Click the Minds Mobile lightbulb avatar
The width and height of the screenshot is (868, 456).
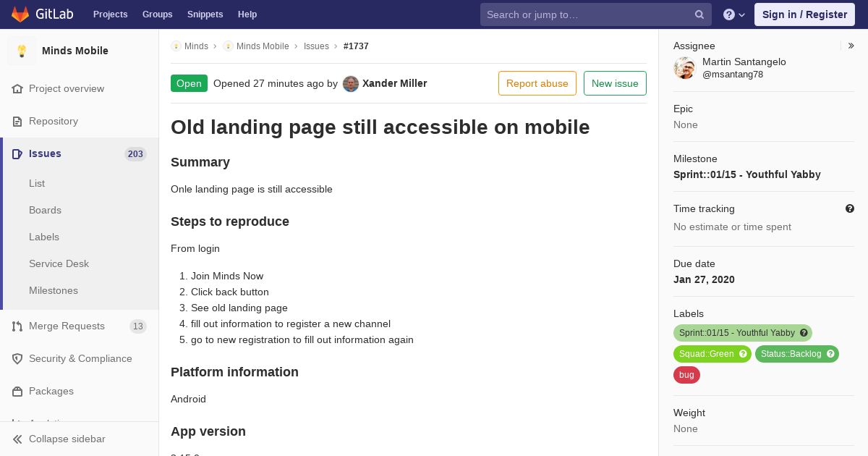[x=22, y=51]
